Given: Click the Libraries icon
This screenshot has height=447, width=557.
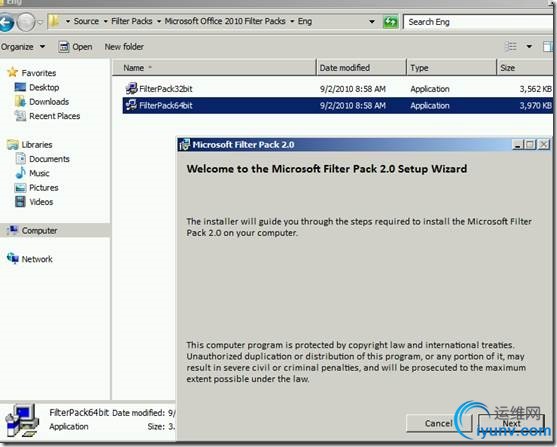Looking at the screenshot, I should (x=13, y=144).
